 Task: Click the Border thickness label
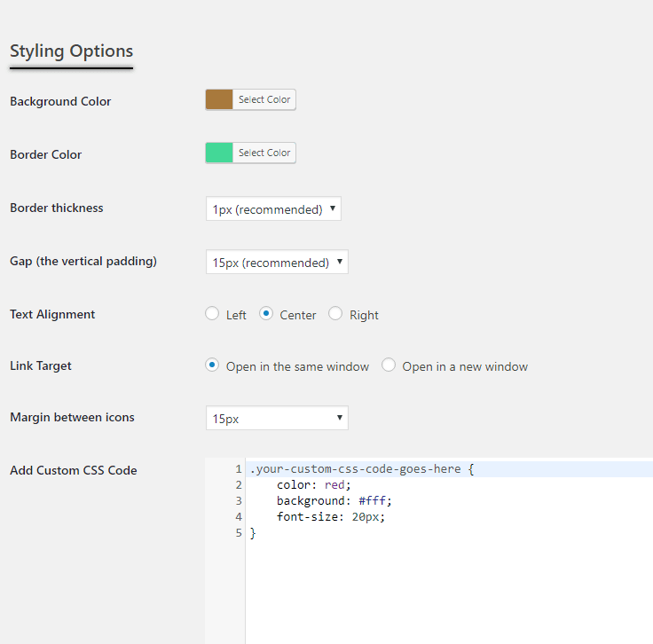click(x=57, y=208)
